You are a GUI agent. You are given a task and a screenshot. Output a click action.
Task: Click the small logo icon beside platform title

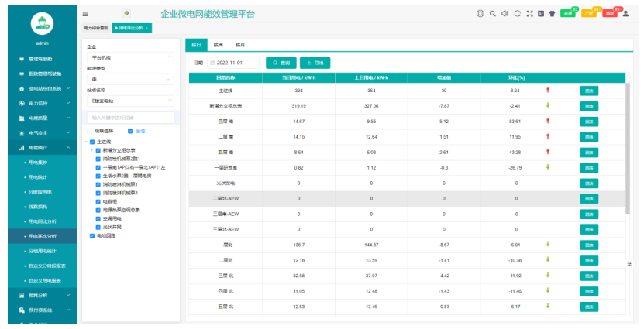126,13
